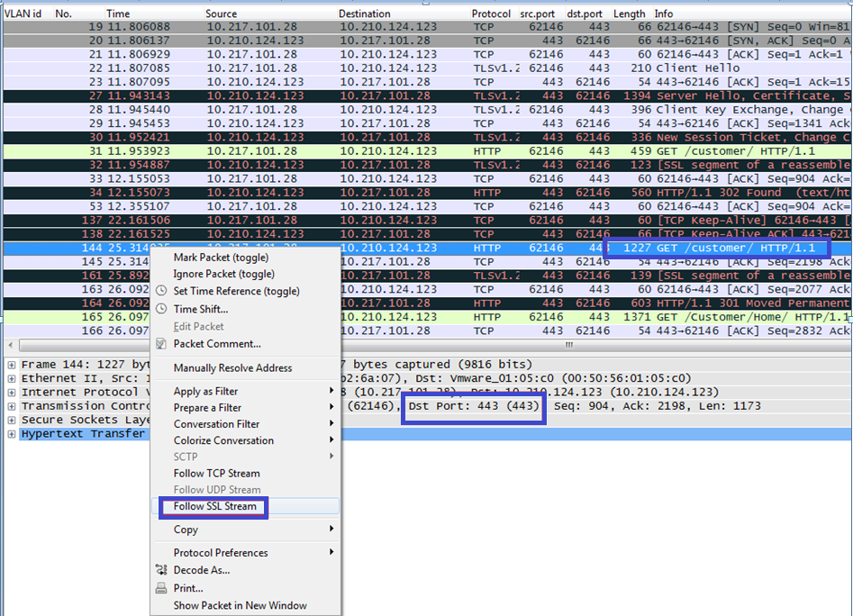
Task: Click the Decode As icon in context menu
Action: [x=163, y=570]
